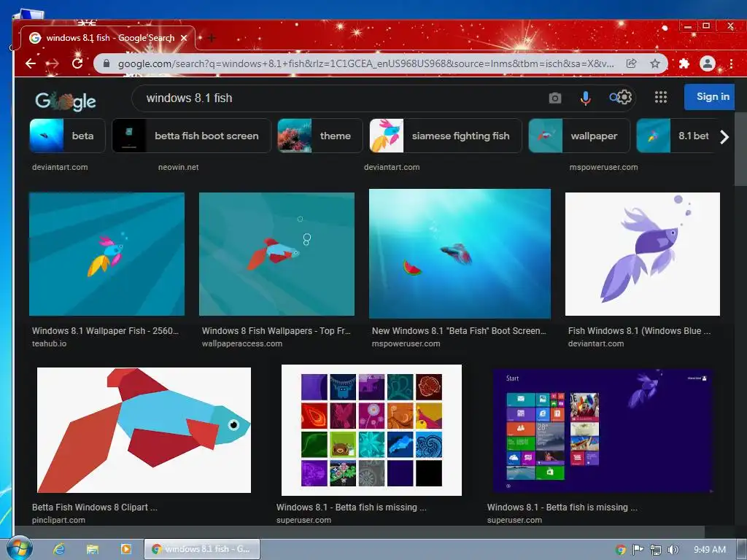747x560 pixels.
Task: Select siamese fighting fish chip
Action: point(446,136)
